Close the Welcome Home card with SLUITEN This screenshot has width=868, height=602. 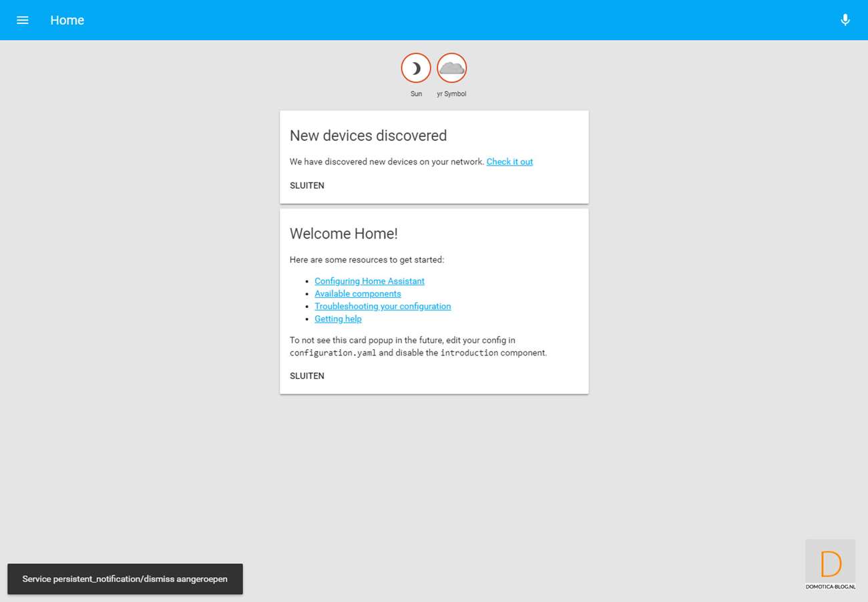pyautogui.click(x=307, y=376)
